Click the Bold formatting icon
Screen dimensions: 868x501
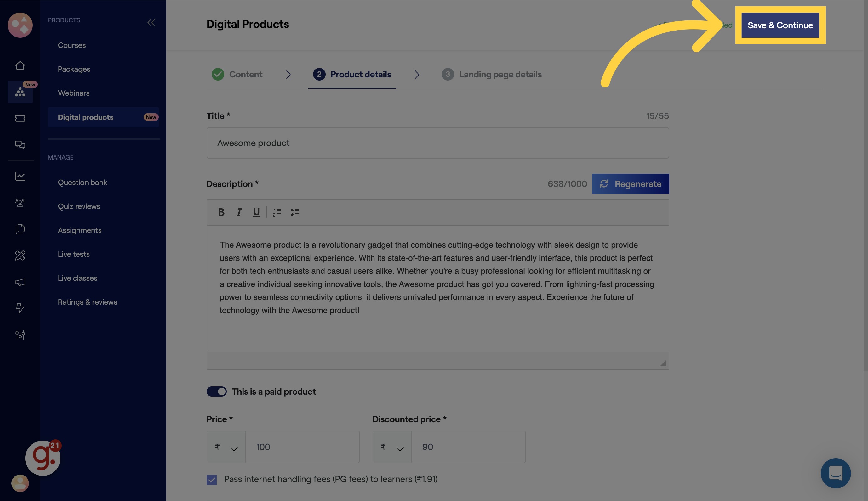click(221, 212)
